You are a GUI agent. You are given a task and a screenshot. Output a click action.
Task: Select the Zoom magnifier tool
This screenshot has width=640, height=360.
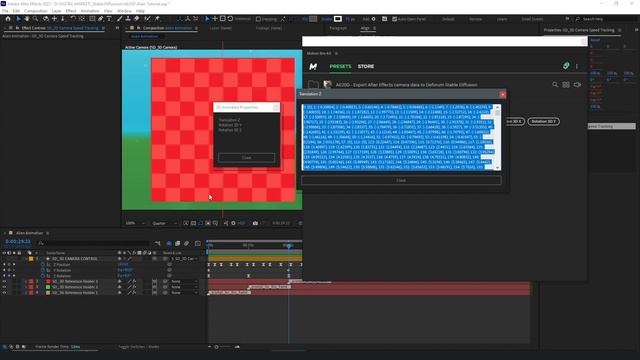point(36,19)
